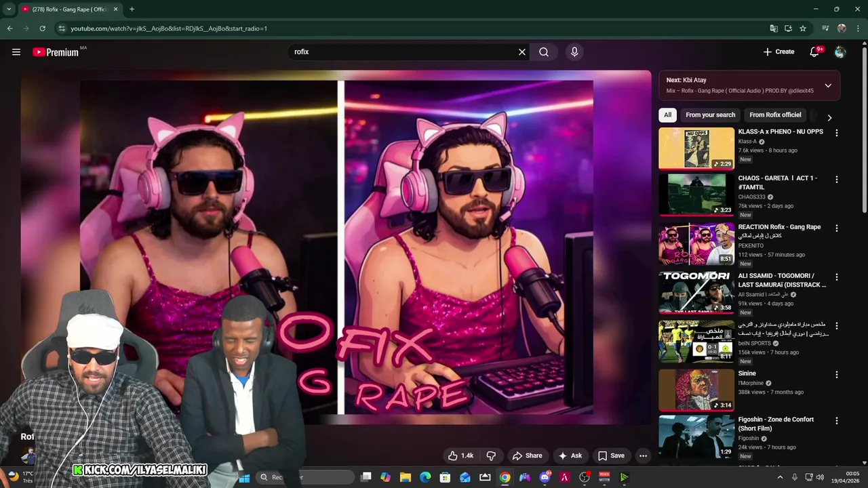Like the video with thumbs up

click(460, 455)
